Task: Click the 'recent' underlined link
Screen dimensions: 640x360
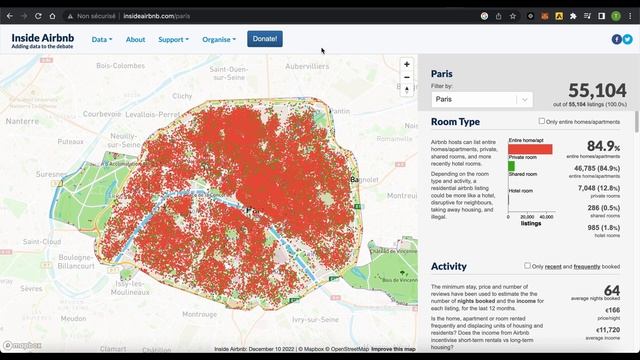Action: (x=553, y=267)
